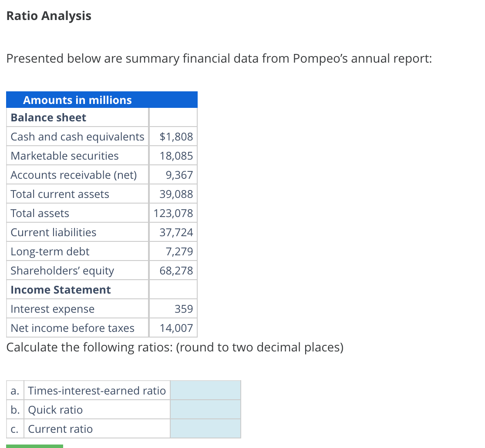Click the 68,278 equity value
485x448 pixels.
(176, 271)
